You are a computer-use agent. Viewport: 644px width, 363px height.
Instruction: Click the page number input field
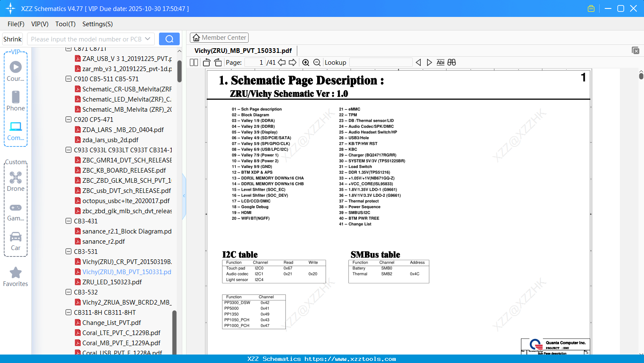255,63
